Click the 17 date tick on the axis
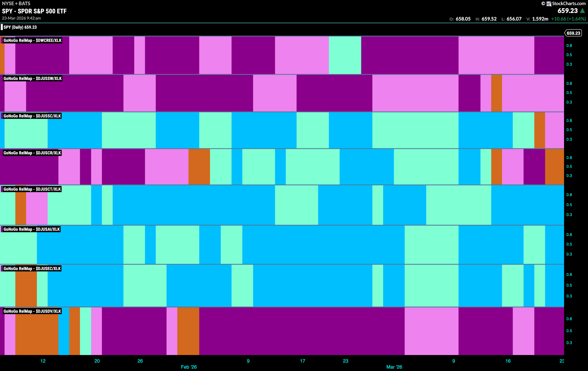588x371 pixels. click(302, 361)
